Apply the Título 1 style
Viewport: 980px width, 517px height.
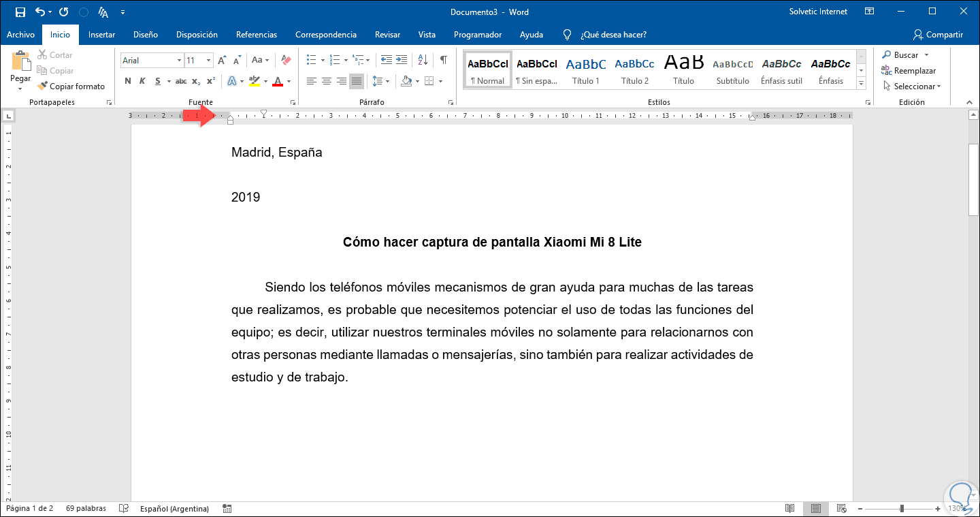[586, 69]
